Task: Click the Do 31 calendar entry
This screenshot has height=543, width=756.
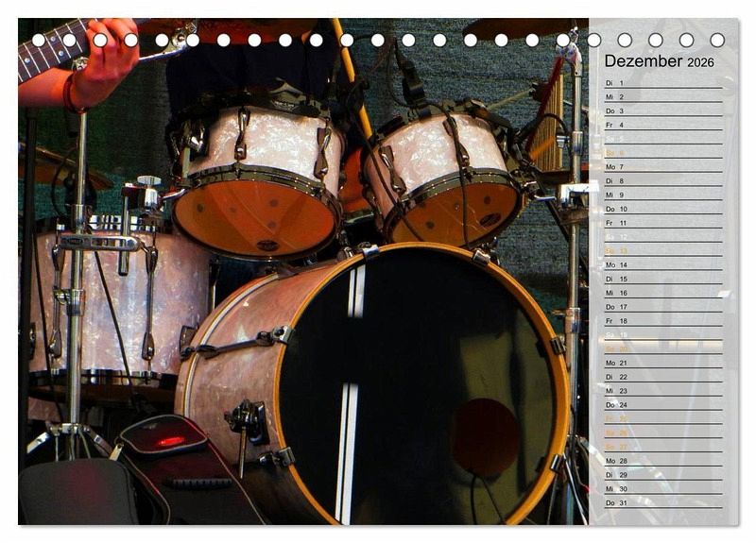Action: [661, 502]
